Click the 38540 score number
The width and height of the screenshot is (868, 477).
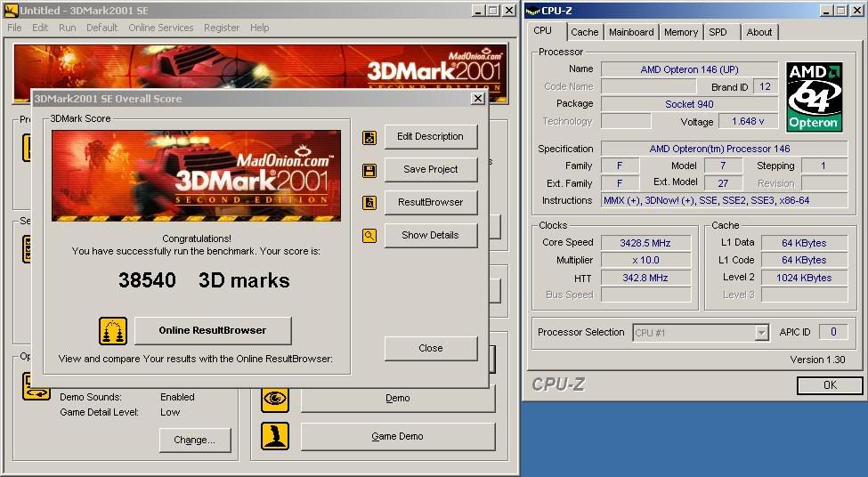coord(147,280)
